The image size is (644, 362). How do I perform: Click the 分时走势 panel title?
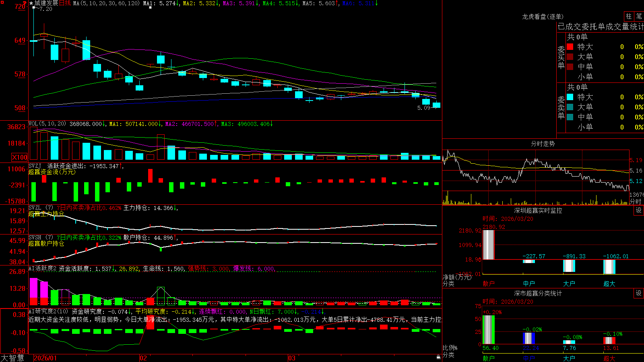point(543,144)
